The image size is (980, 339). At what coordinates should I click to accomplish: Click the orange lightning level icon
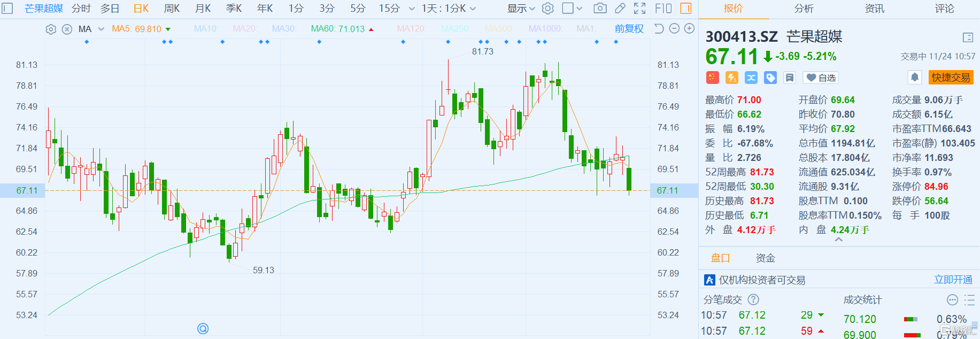coord(732,78)
